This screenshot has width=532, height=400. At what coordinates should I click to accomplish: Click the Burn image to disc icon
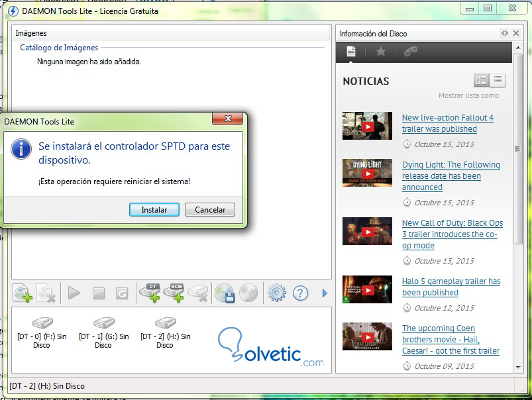(x=248, y=293)
